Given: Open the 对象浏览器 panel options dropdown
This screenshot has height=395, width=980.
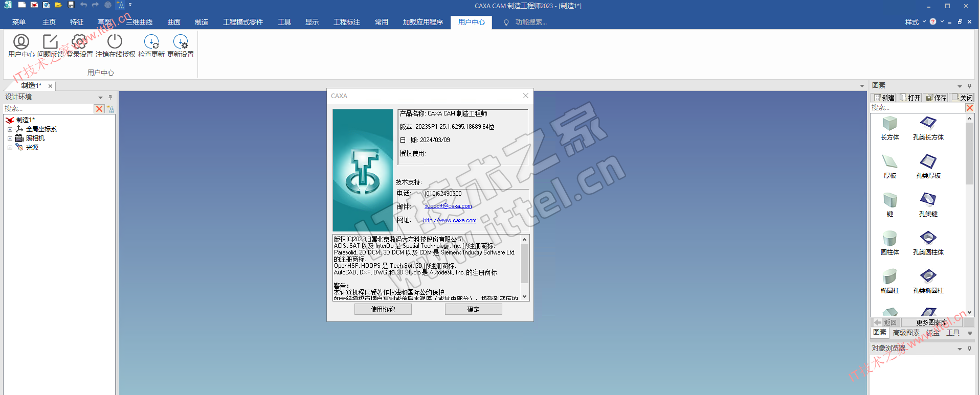Looking at the screenshot, I should (x=960, y=349).
